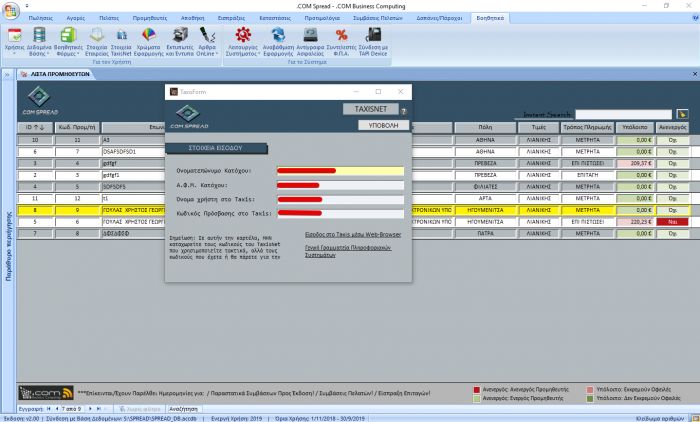The height and width of the screenshot is (422, 700).
Task: Switch to the Προμηθευτές ribbon tab
Action: [x=150, y=18]
